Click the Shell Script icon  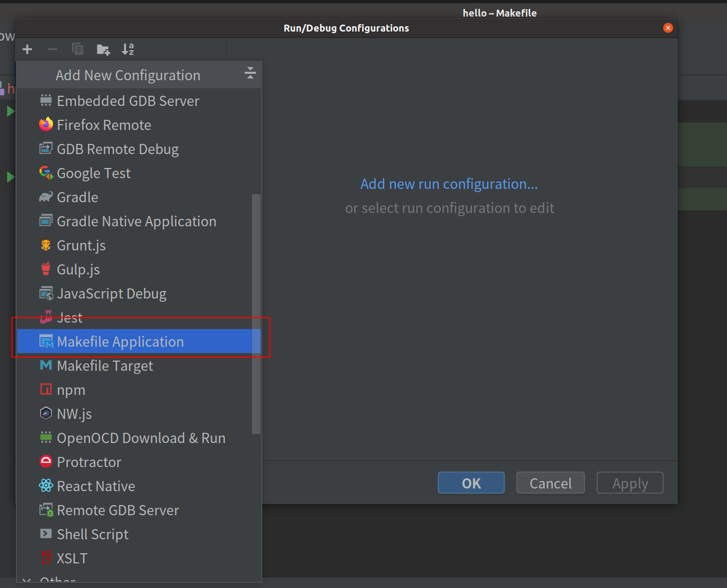click(46, 533)
